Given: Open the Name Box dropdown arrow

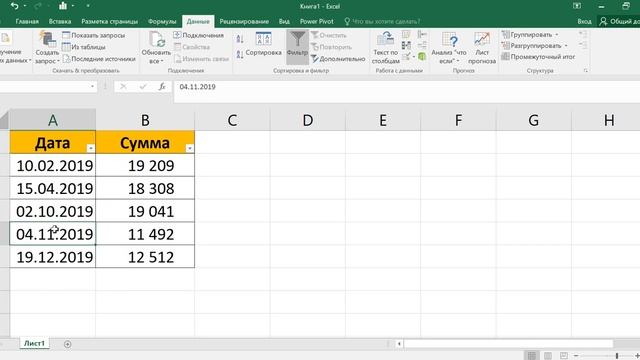Looking at the screenshot, I should pos(92,87).
